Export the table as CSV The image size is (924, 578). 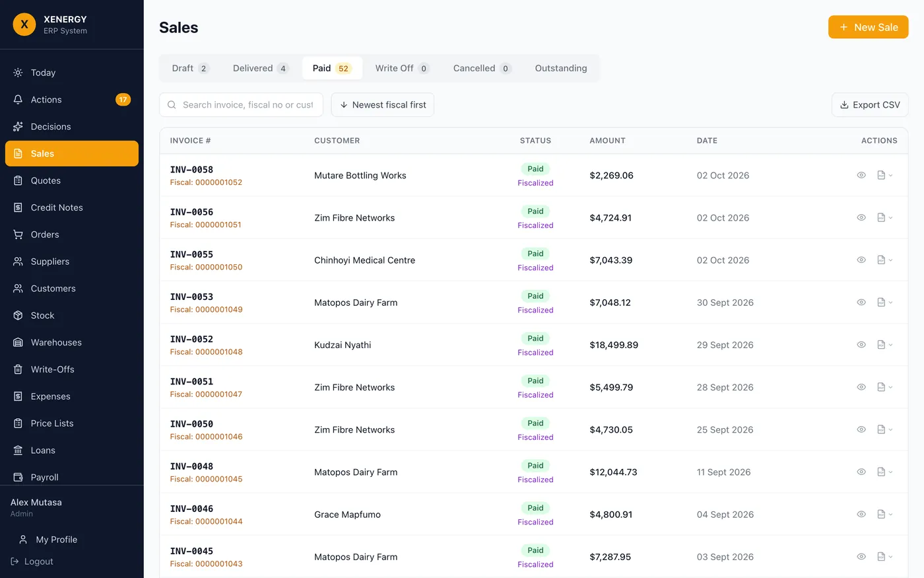click(870, 104)
